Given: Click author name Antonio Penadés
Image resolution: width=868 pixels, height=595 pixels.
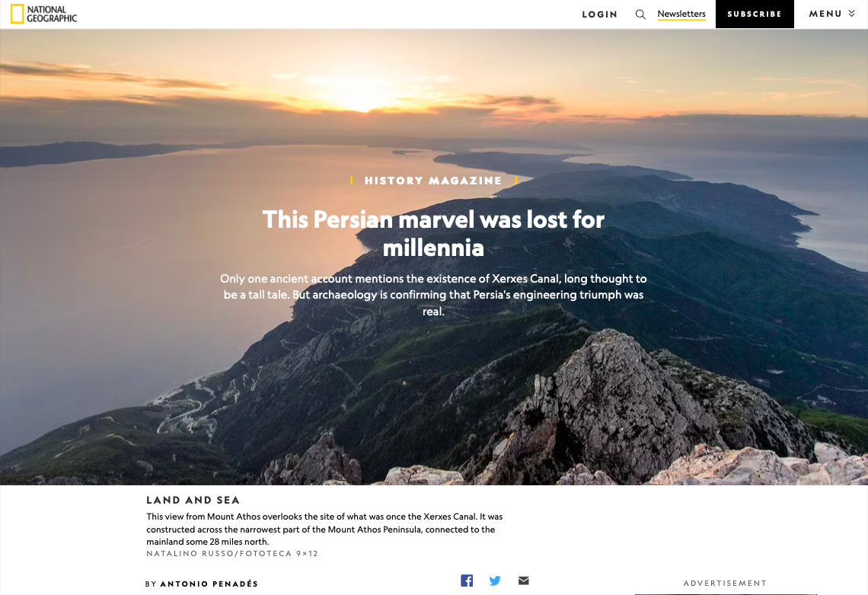Looking at the screenshot, I should [x=209, y=584].
